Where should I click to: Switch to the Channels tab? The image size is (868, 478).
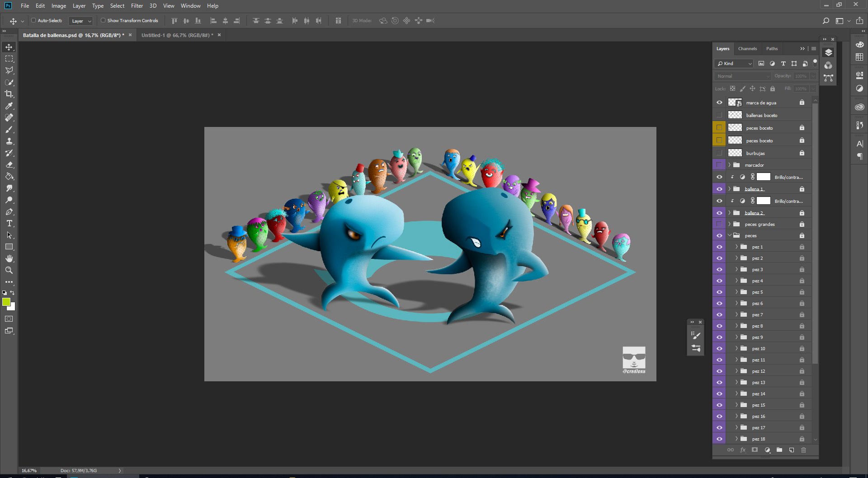coord(747,49)
